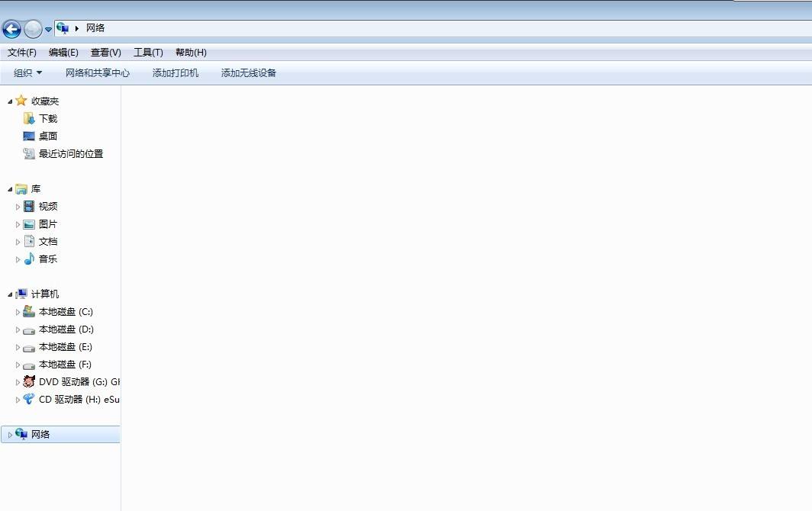Collapse the 计算机 group

coord(10,294)
